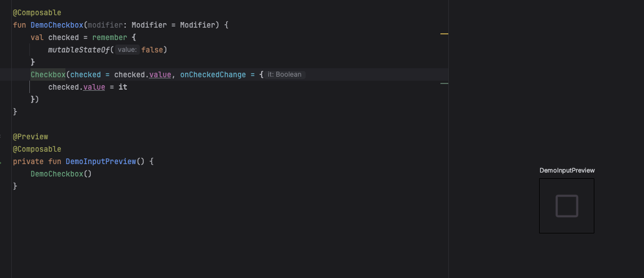Click DemoInputPreview function name in the editor
The width and height of the screenshot is (644, 278).
100,161
